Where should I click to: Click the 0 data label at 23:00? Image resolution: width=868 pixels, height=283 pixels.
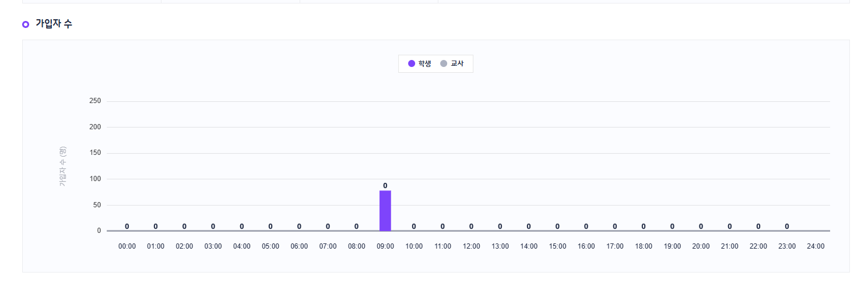tap(787, 227)
